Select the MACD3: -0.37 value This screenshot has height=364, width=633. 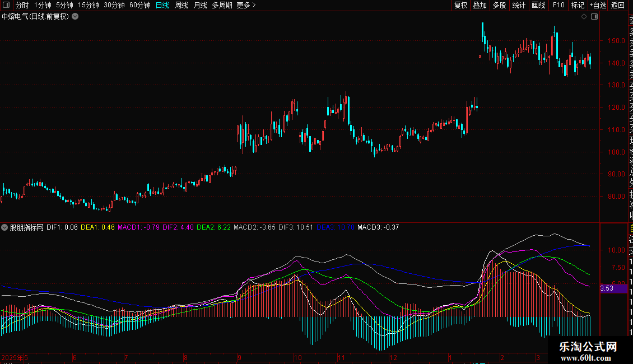tap(378, 227)
